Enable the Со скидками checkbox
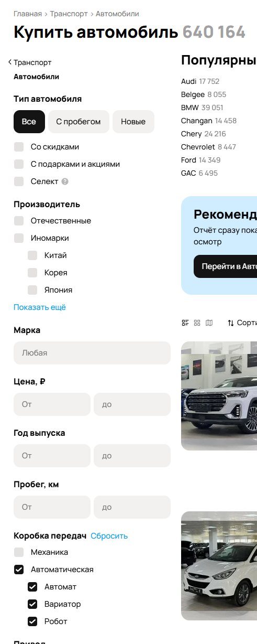Image resolution: width=257 pixels, height=644 pixels. (x=19, y=147)
